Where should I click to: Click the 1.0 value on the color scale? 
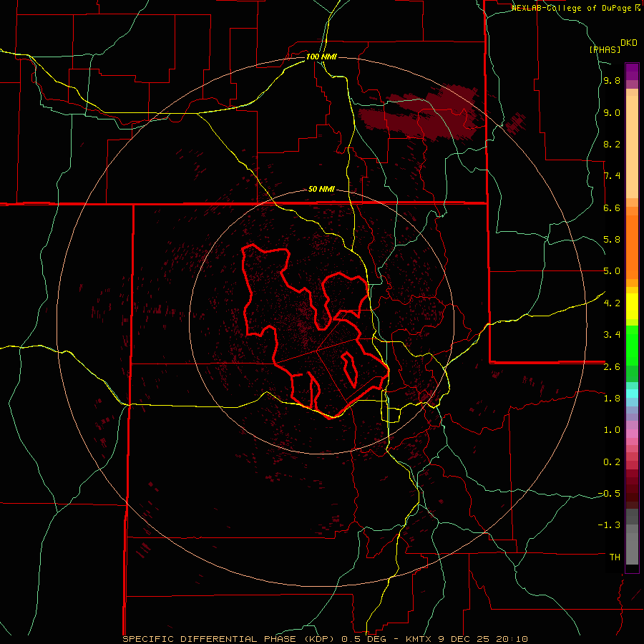pos(612,430)
